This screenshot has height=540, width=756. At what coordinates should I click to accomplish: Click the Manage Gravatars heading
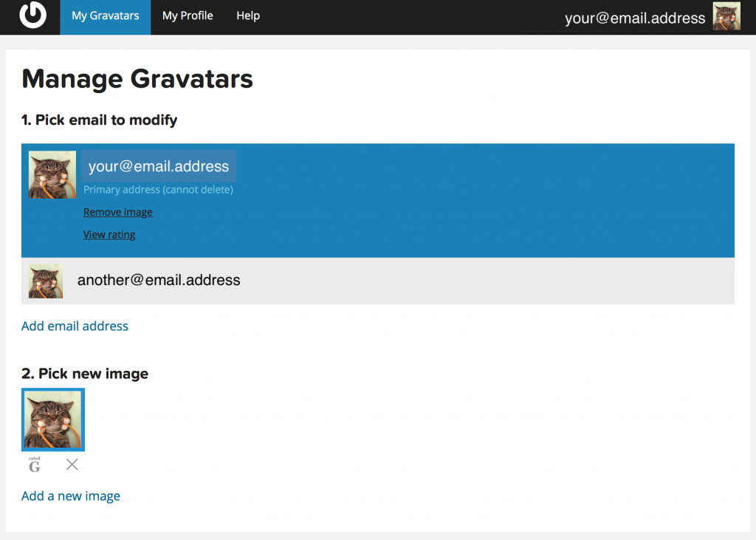(137, 79)
